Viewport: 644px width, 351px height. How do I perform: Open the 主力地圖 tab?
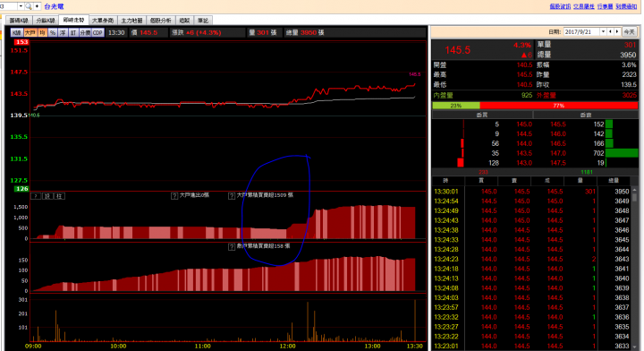(131, 20)
